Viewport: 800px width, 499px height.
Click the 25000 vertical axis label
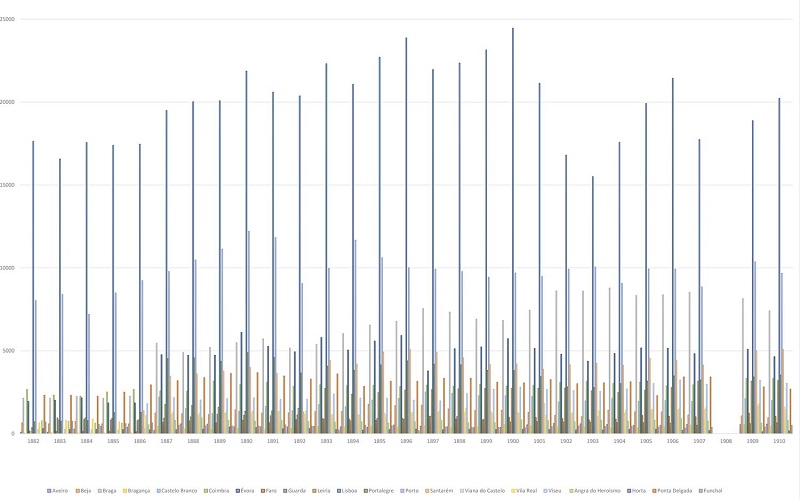pyautogui.click(x=11, y=20)
